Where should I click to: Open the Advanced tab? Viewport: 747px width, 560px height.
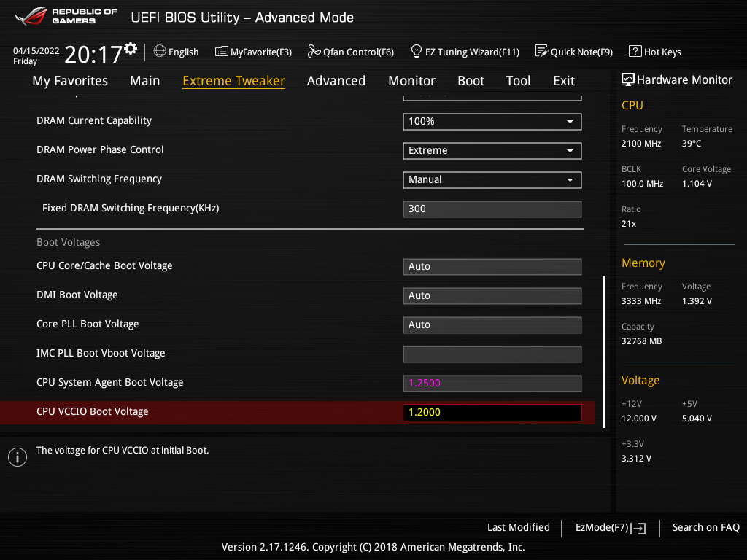336,81
